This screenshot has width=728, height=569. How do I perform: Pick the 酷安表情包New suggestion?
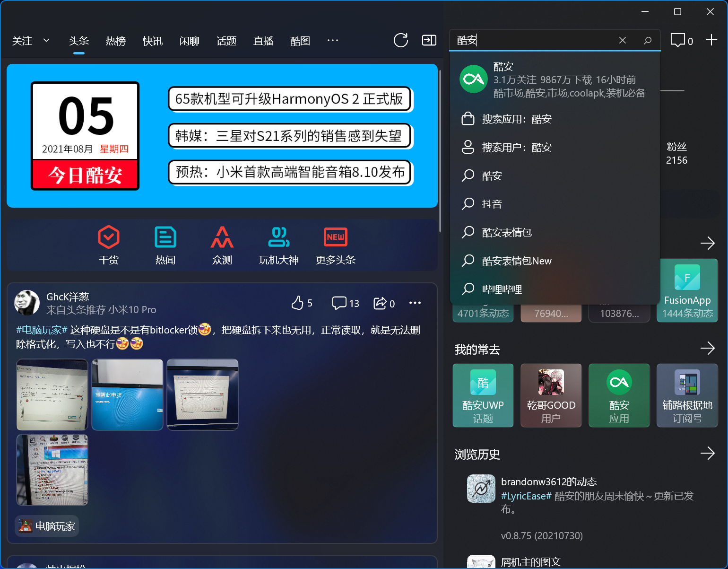coord(555,261)
